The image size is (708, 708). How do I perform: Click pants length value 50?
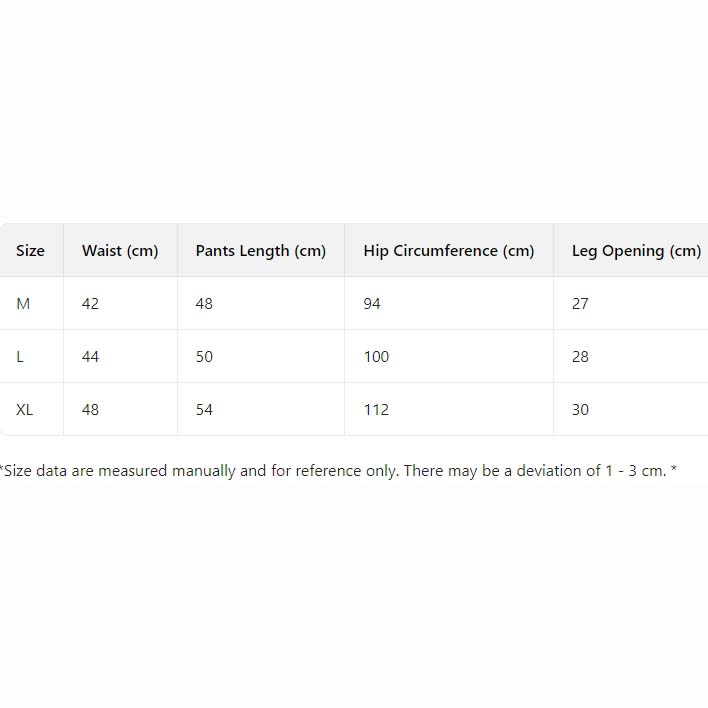click(204, 357)
